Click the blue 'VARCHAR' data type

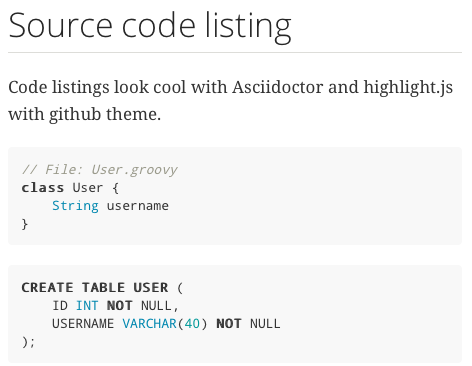point(149,324)
